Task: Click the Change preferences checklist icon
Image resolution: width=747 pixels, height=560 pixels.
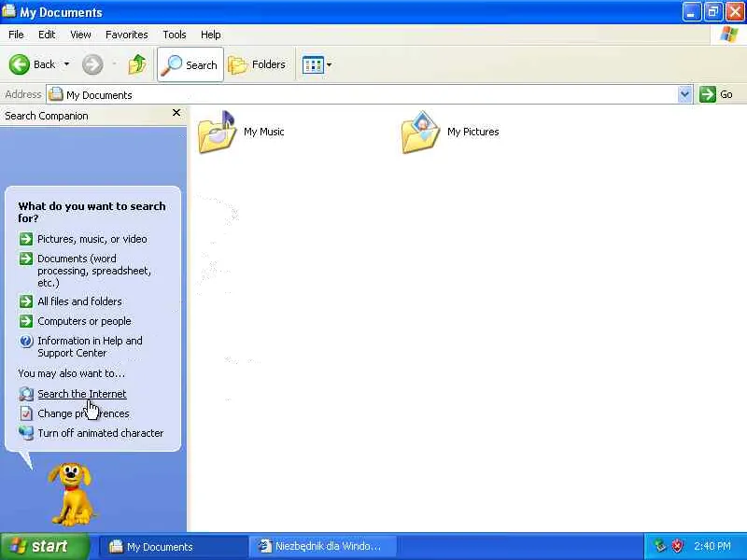Action: pyautogui.click(x=26, y=413)
